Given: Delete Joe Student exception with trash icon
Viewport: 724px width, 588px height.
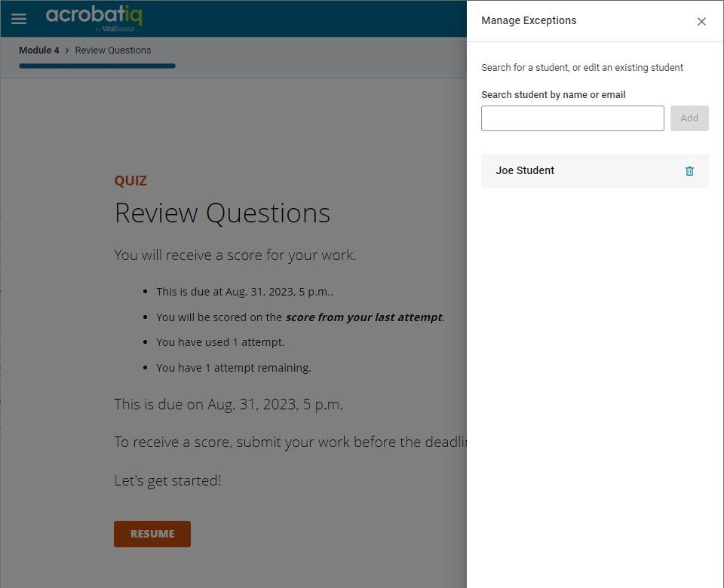Looking at the screenshot, I should (x=689, y=171).
